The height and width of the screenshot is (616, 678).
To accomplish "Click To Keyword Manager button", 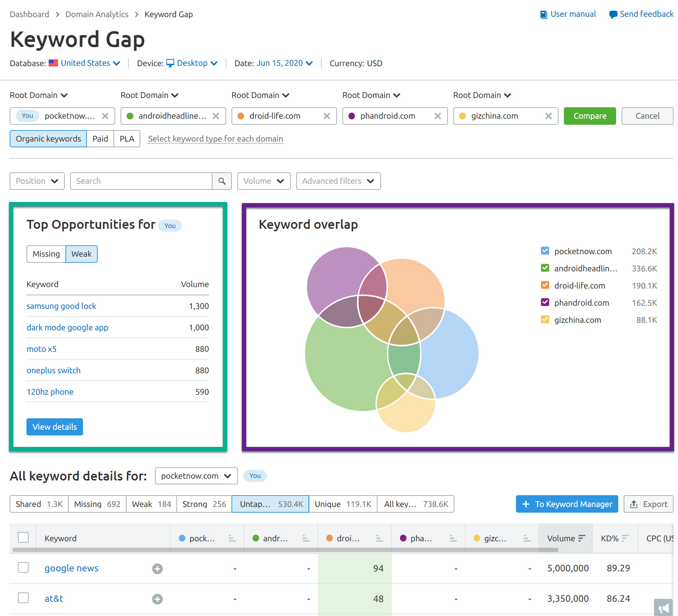I will tap(567, 504).
